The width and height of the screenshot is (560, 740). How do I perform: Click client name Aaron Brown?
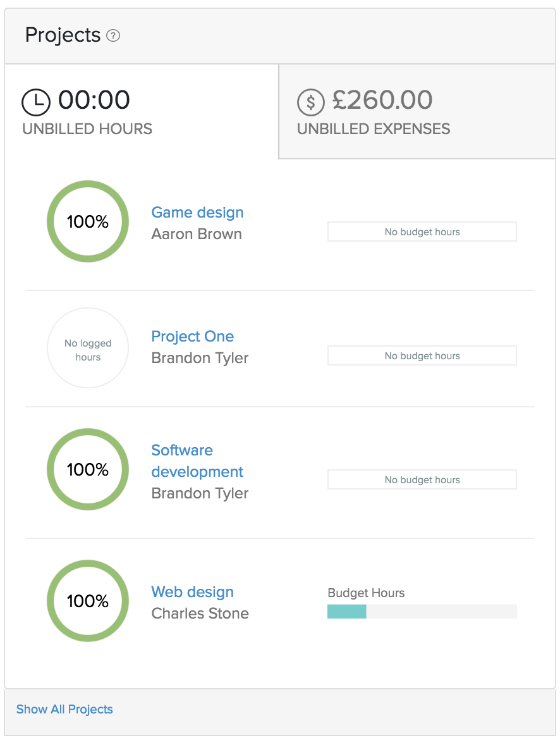coord(197,234)
